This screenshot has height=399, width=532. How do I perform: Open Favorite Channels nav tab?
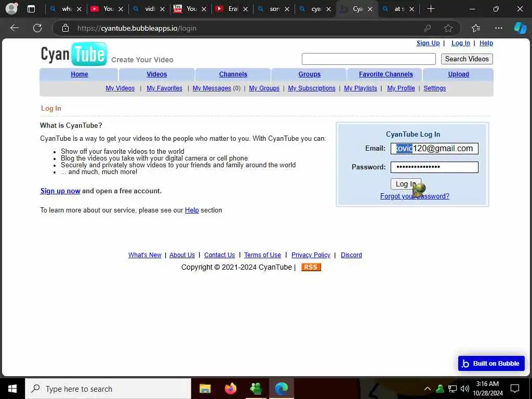tap(386, 74)
